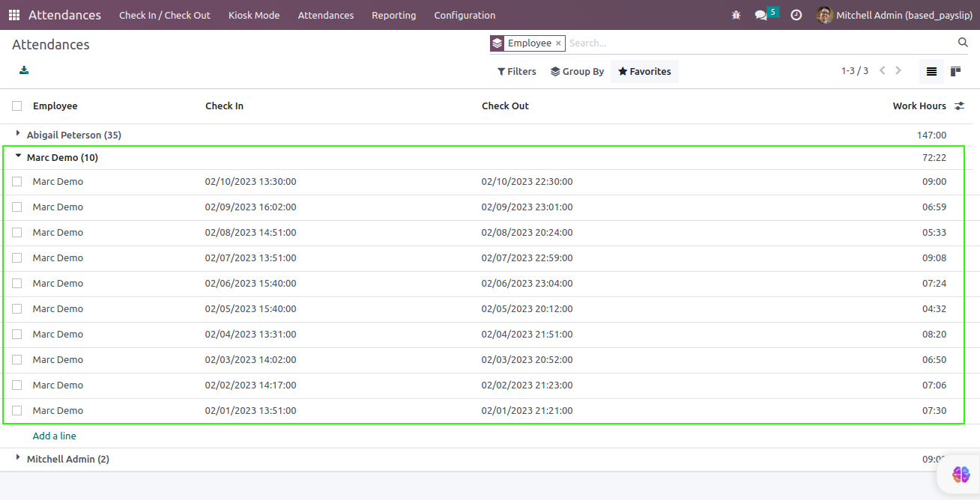
Task: Click work hours total 72:22
Action: pos(934,158)
